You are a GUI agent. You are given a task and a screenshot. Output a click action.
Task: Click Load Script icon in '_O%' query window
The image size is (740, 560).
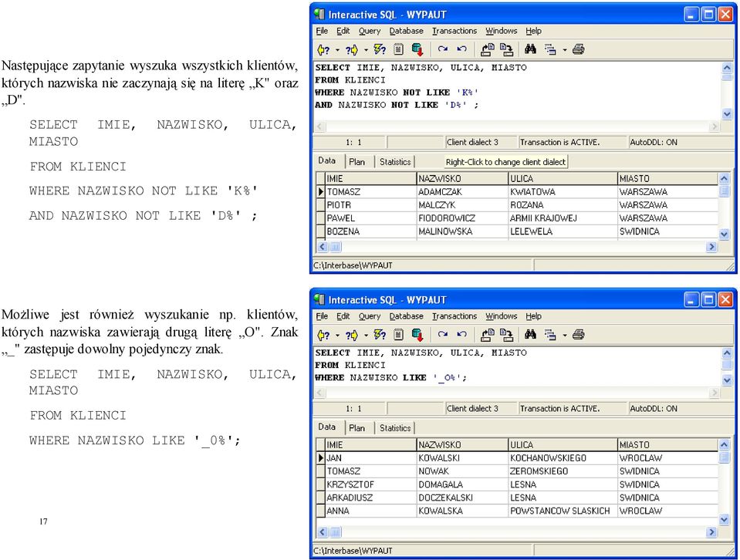pyautogui.click(x=487, y=335)
